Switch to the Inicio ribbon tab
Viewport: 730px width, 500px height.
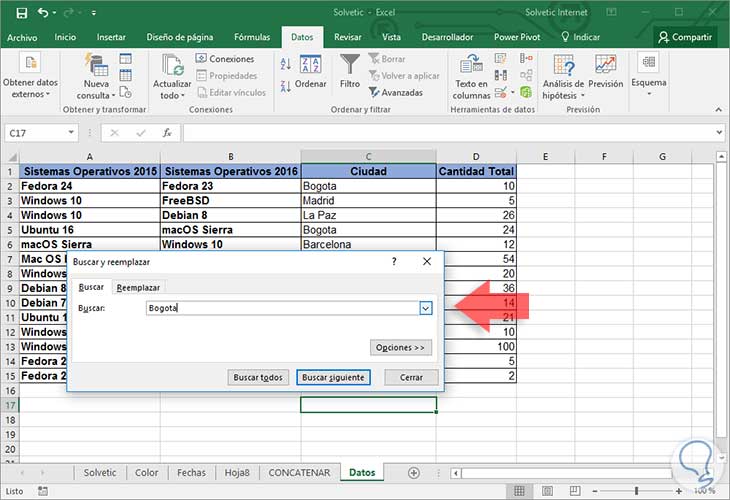point(65,37)
